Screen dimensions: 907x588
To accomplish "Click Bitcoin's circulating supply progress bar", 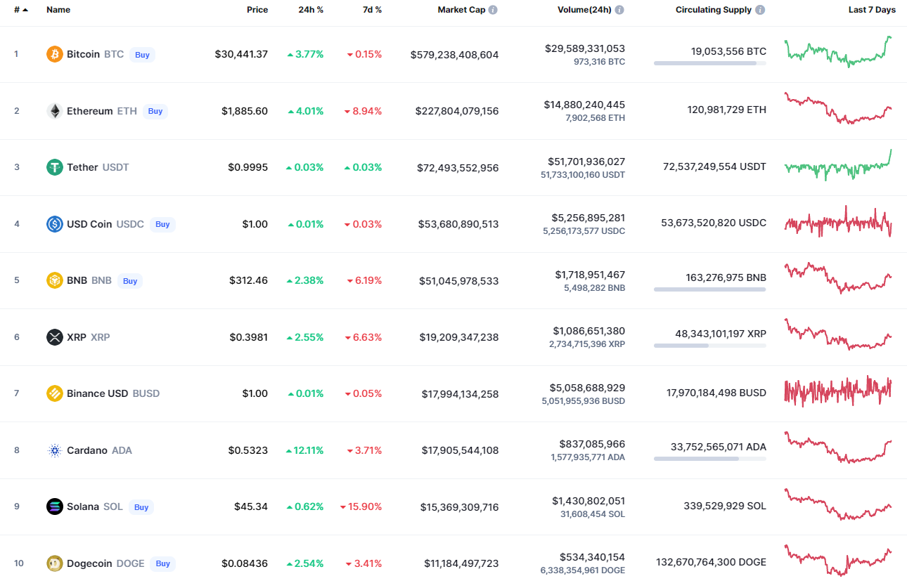I will 710,63.
